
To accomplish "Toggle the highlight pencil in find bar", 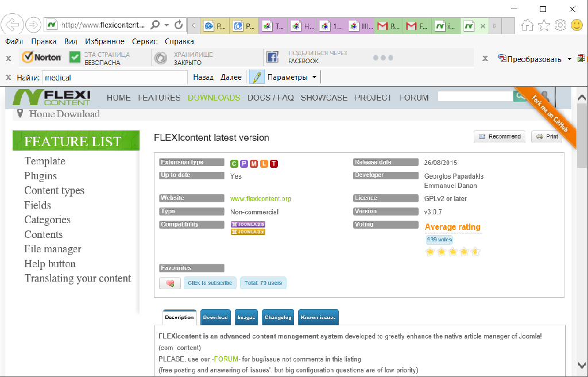I will (257, 77).
